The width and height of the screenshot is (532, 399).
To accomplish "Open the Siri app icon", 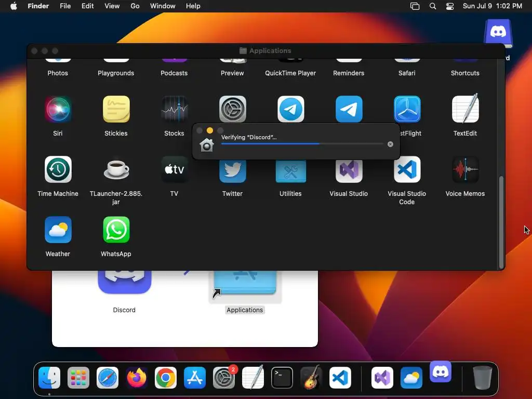I will [58, 109].
